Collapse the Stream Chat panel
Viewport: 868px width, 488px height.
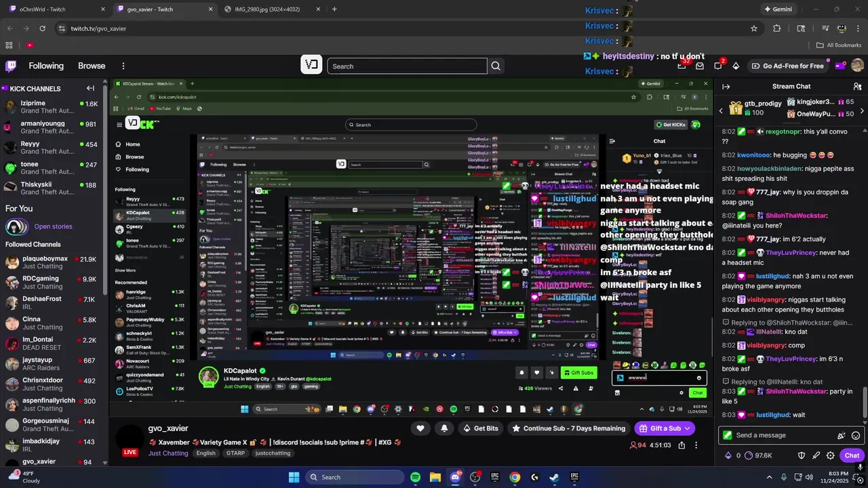tap(726, 87)
